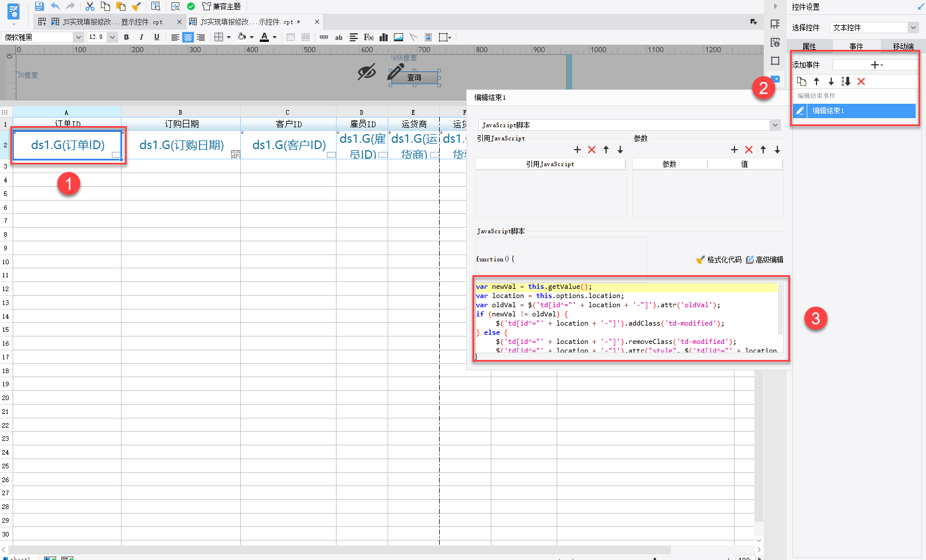Add a referenced JavaScript entry
The height and width of the screenshot is (560, 926).
(577, 150)
